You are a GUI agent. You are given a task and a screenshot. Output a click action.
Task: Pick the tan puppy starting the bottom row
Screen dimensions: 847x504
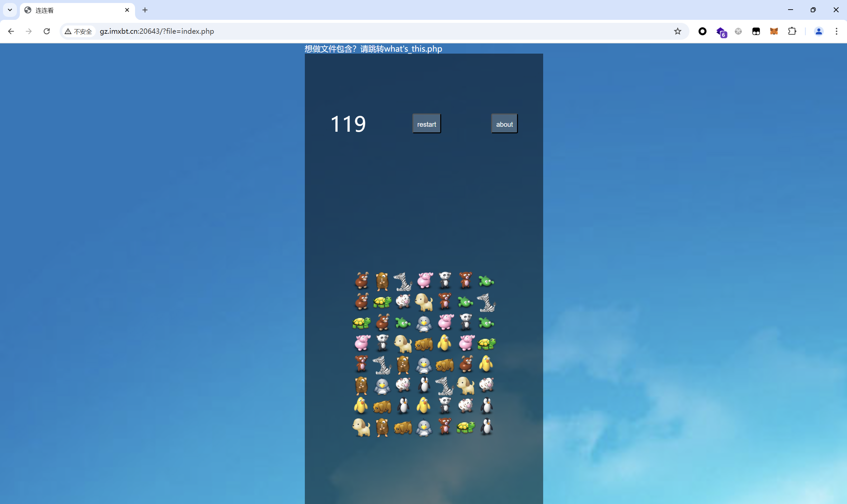click(361, 427)
